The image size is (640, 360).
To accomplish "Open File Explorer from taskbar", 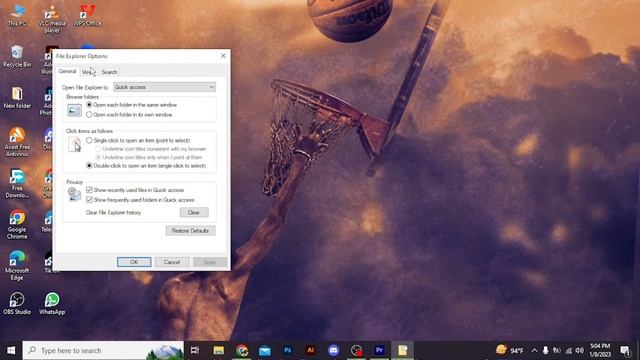I will click(x=218, y=350).
